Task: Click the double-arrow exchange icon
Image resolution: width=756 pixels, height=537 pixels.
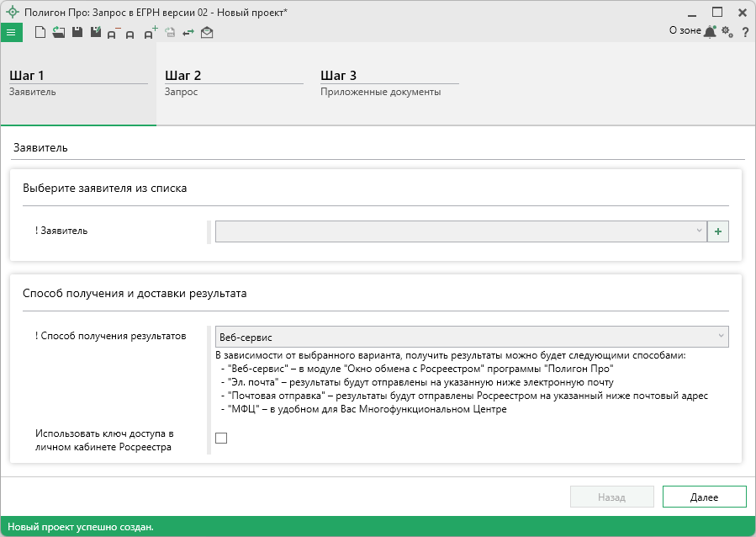Action: 188,33
